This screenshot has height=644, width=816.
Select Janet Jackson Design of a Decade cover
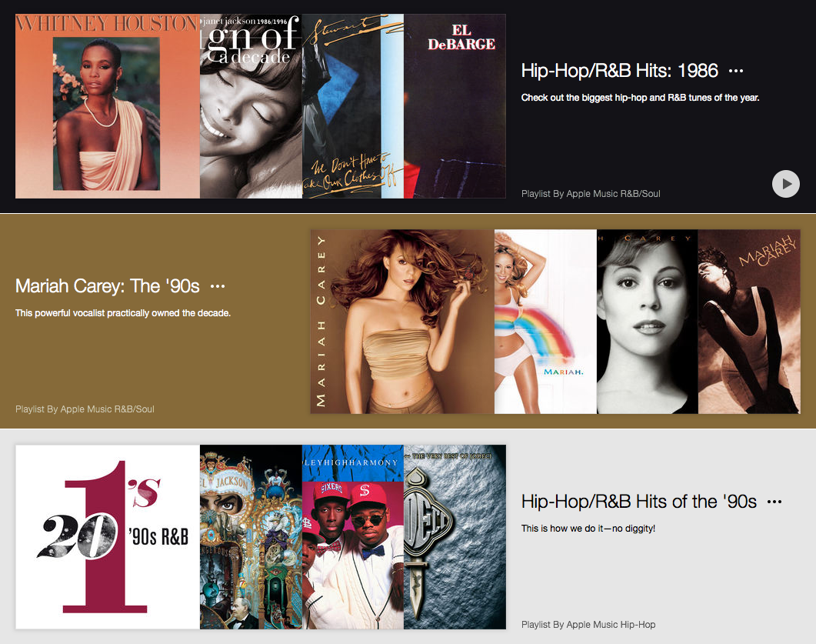pyautogui.click(x=251, y=106)
